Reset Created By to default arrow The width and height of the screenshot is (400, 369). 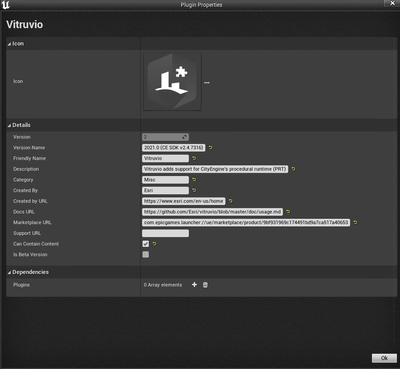[194, 190]
